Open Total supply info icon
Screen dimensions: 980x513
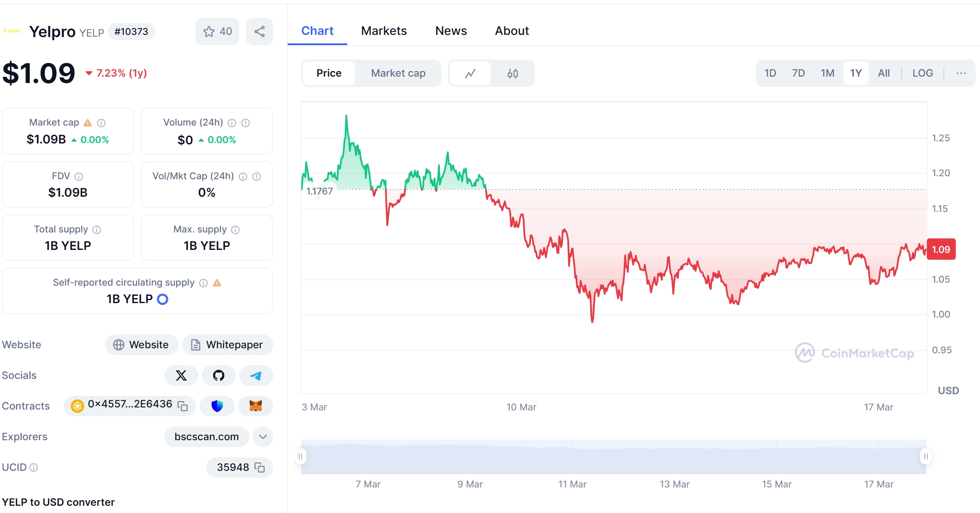click(97, 230)
